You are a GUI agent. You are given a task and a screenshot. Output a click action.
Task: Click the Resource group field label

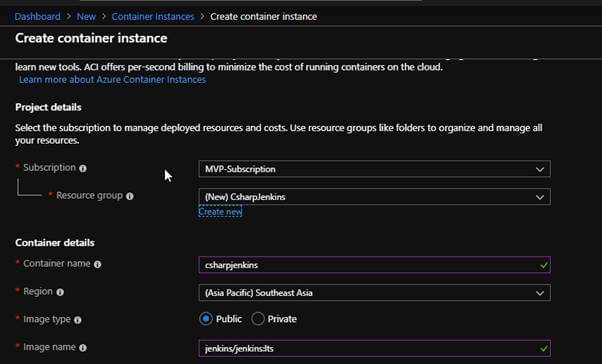(x=89, y=195)
